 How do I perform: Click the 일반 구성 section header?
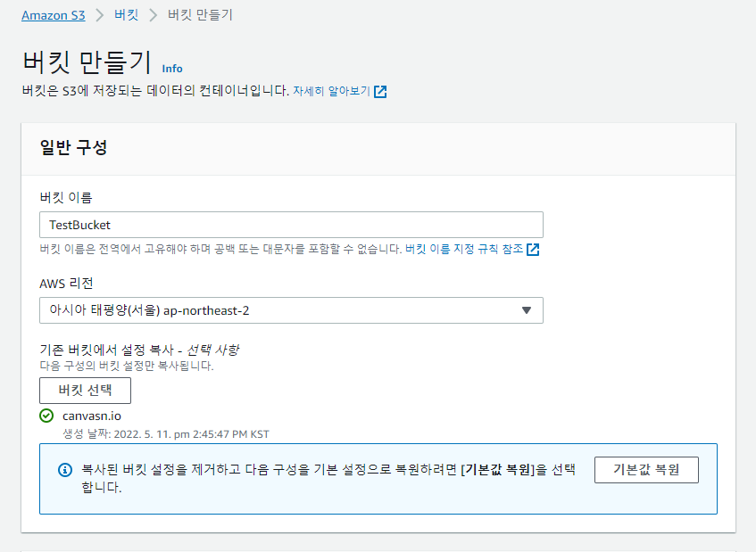(x=73, y=147)
